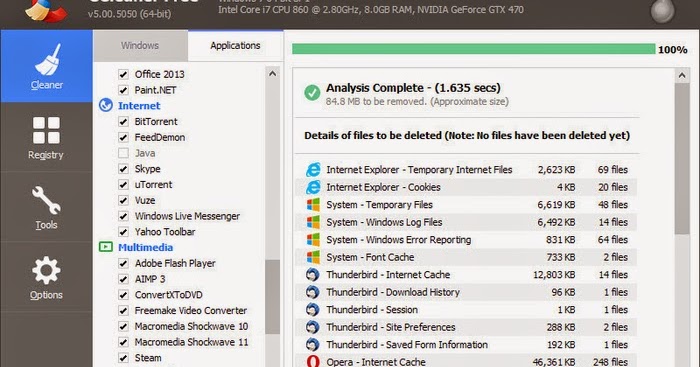The height and width of the screenshot is (367, 700).
Task: Click Thunderbird icon beside Session row
Action: tap(312, 309)
